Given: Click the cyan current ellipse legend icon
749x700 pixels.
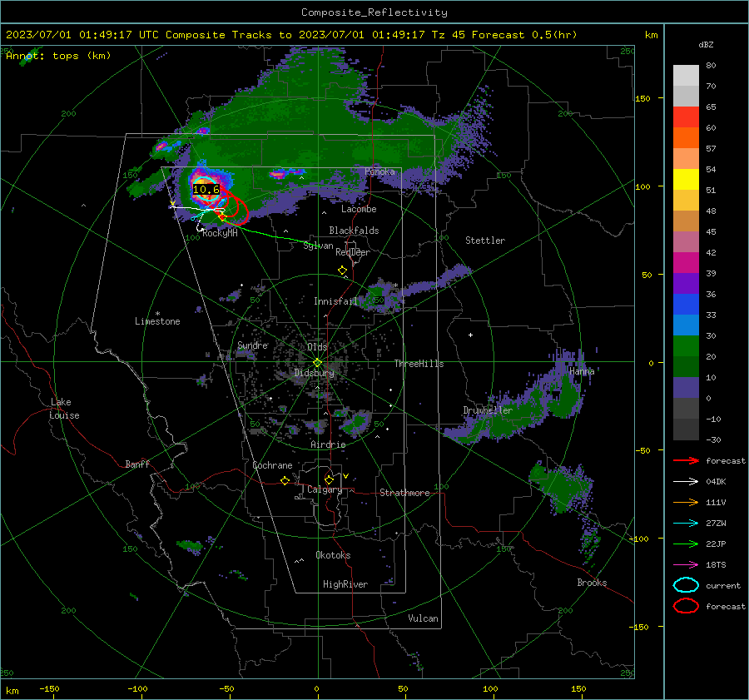Looking at the screenshot, I should 686,585.
